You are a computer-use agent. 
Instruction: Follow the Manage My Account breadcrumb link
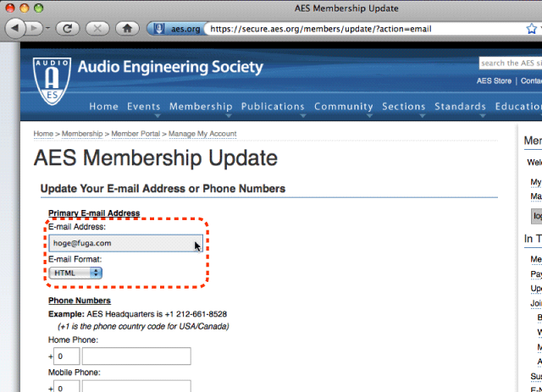[x=202, y=134]
